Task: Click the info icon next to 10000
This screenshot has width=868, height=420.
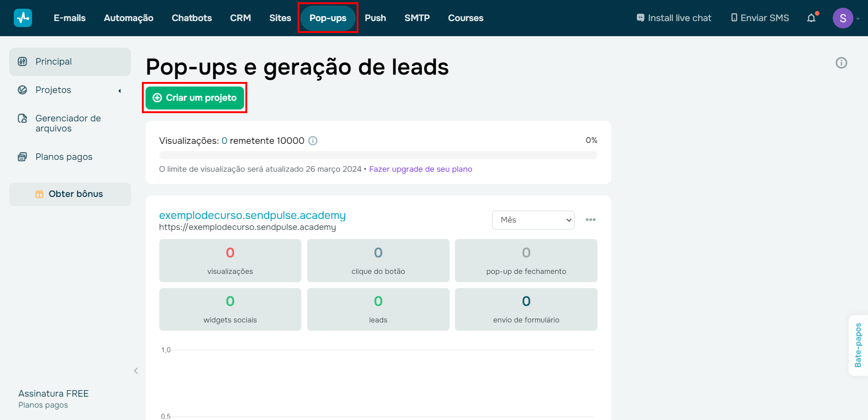Action: [x=313, y=141]
